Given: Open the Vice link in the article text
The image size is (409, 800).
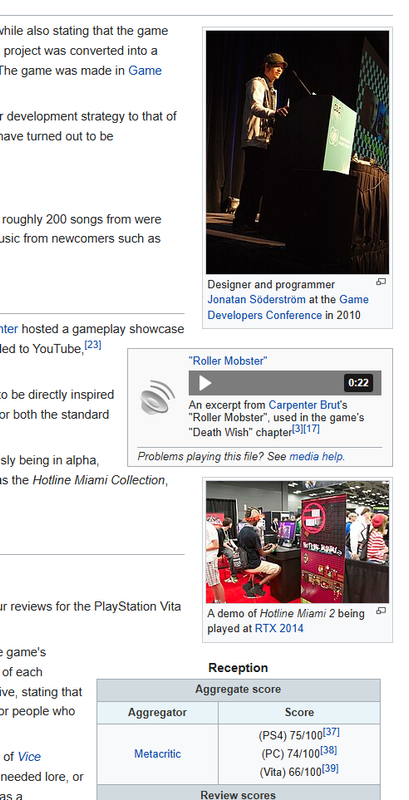Looking at the screenshot, I should pos(29,757).
